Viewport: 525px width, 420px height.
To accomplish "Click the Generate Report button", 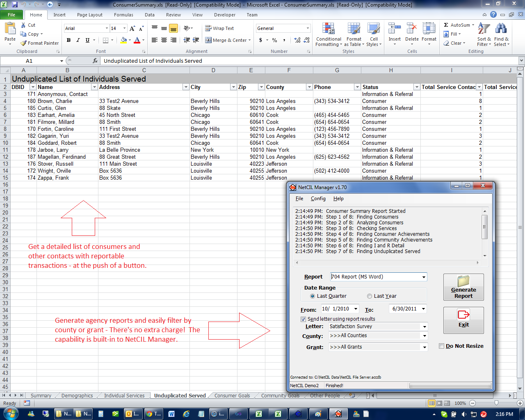I will (x=463, y=287).
